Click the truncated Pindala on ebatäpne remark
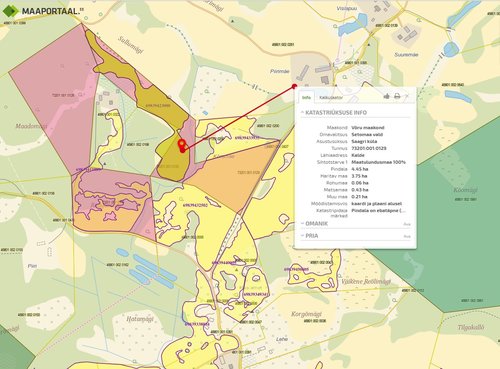Image resolution: width=500 pixels, height=369 pixels. pos(379,211)
